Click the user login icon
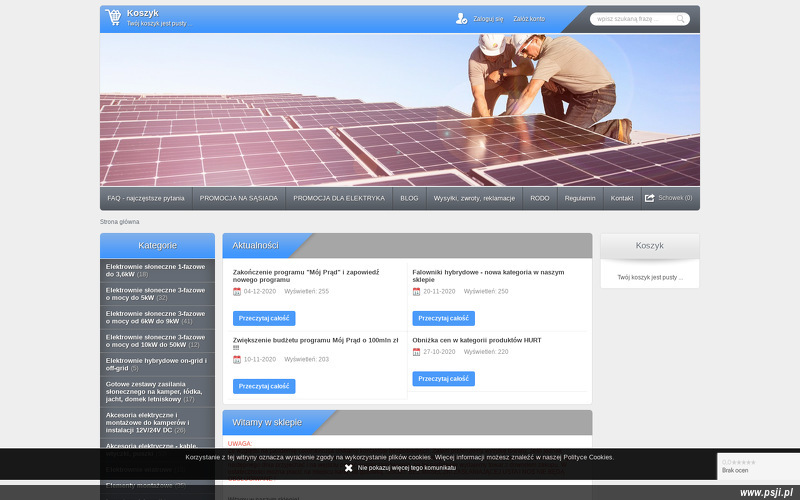The image size is (800, 500). click(x=461, y=19)
